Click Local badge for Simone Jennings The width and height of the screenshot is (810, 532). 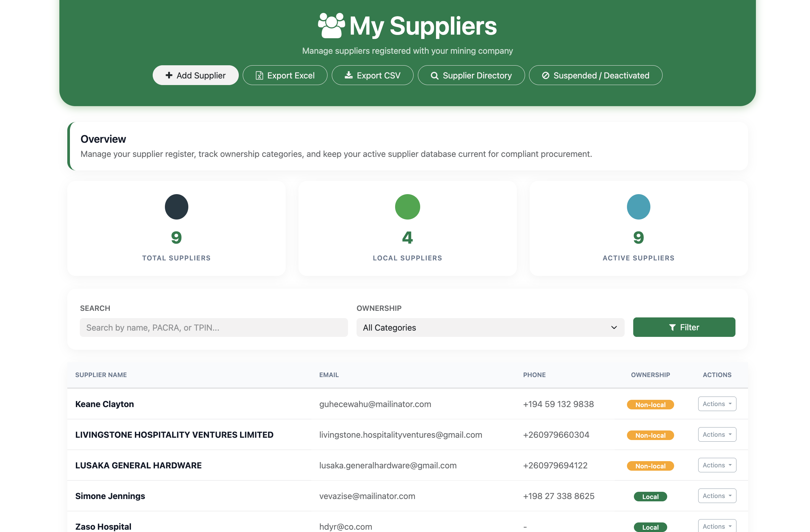pyautogui.click(x=650, y=496)
